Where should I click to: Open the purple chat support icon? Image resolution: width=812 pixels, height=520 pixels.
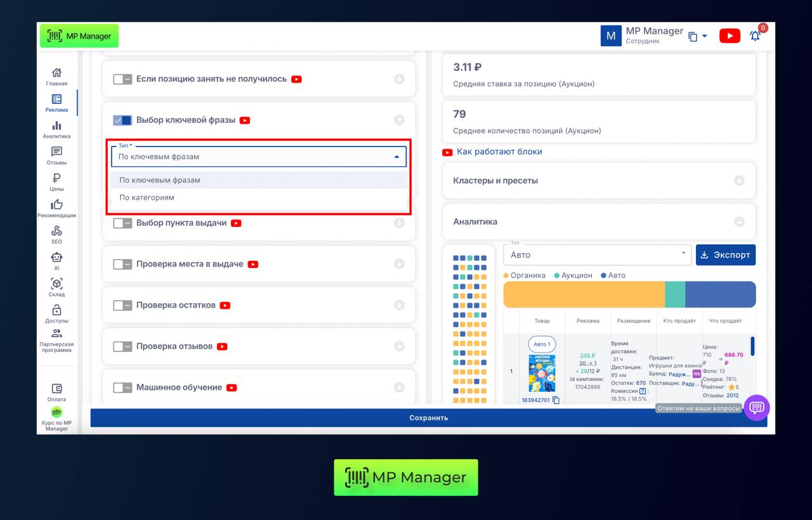(756, 408)
